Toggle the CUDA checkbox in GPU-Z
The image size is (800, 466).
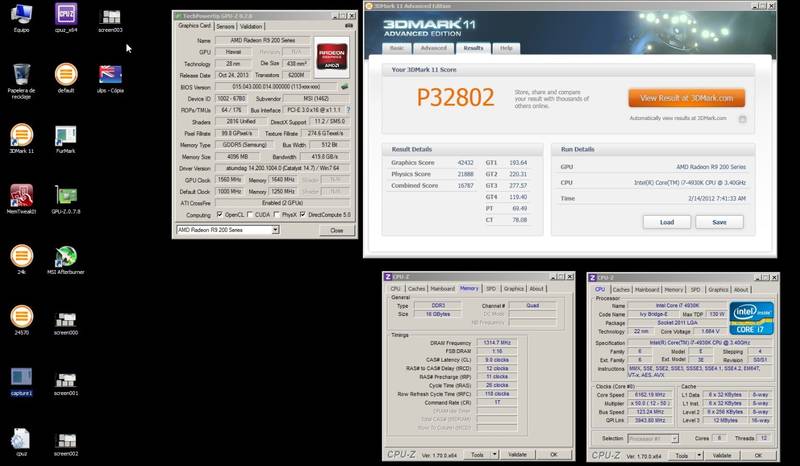250,215
